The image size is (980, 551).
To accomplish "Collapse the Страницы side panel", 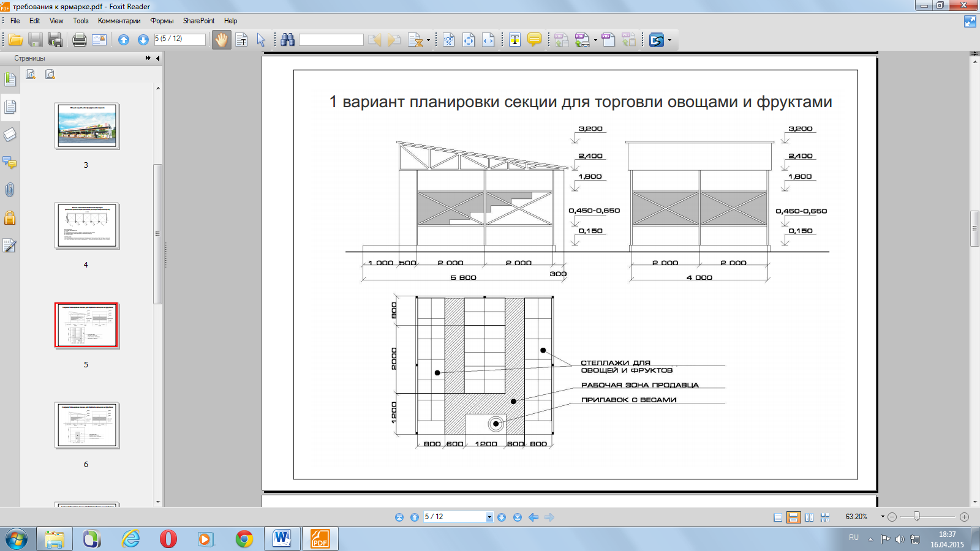I will point(158,58).
